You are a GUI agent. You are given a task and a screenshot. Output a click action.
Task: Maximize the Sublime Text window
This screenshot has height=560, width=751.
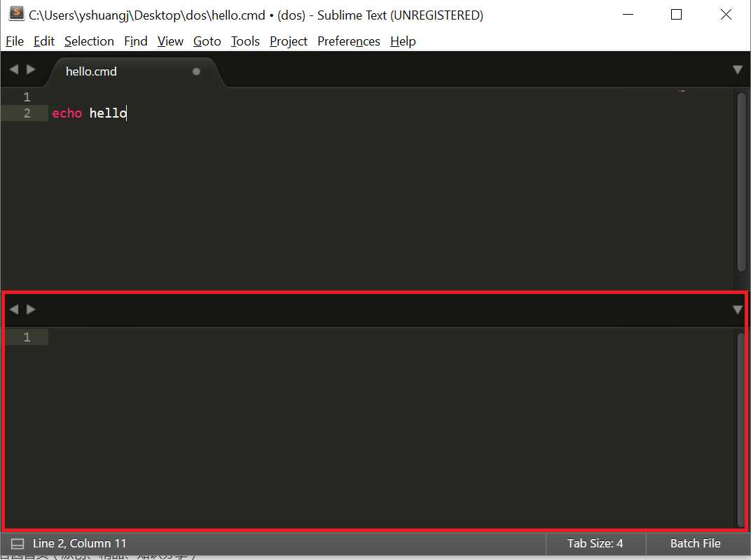(676, 15)
